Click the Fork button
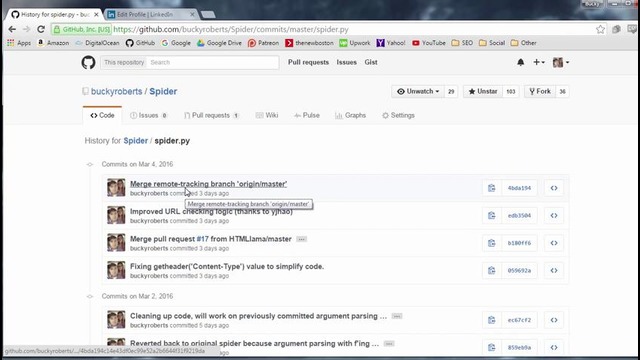640x360 pixels. (540, 91)
